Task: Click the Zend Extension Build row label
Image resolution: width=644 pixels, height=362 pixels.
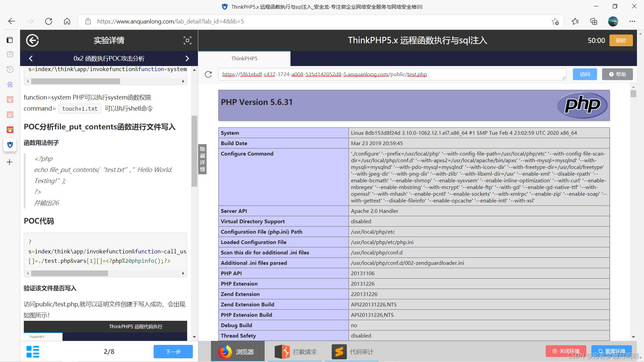Action: [x=248, y=305]
